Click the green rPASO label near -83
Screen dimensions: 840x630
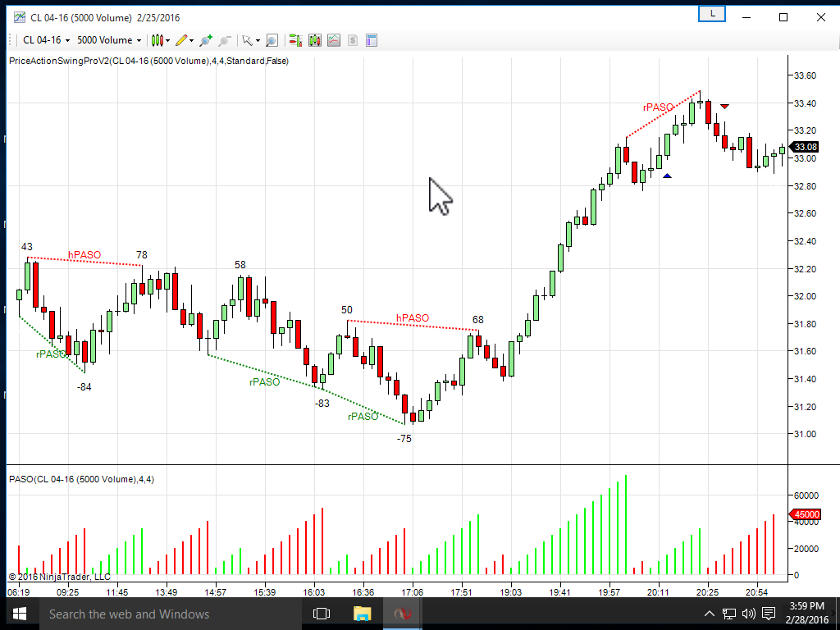point(264,382)
